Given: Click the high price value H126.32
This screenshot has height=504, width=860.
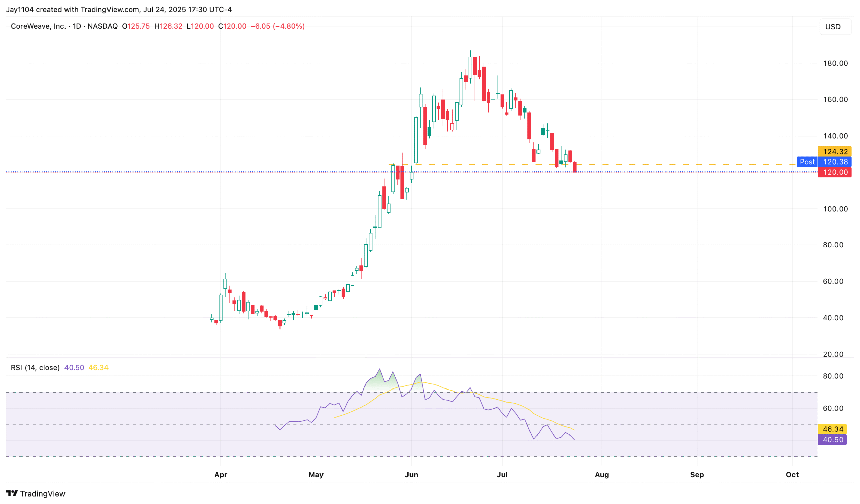Looking at the screenshot, I should tap(168, 26).
